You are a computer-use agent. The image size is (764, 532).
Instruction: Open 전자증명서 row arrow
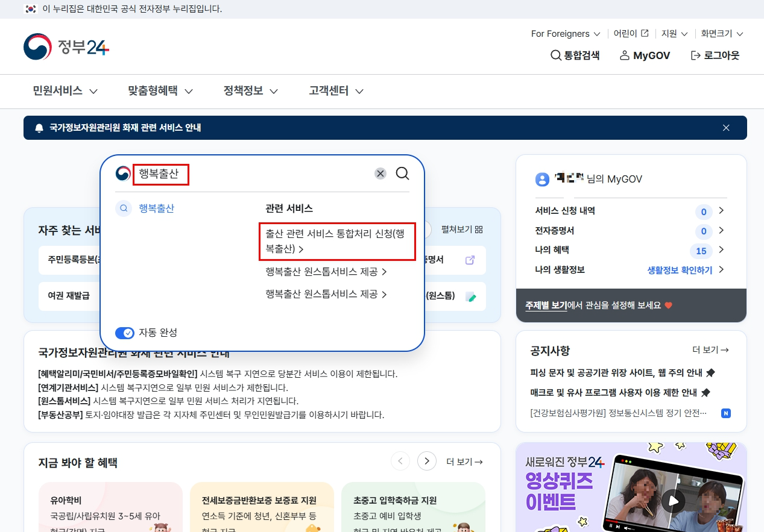(721, 231)
